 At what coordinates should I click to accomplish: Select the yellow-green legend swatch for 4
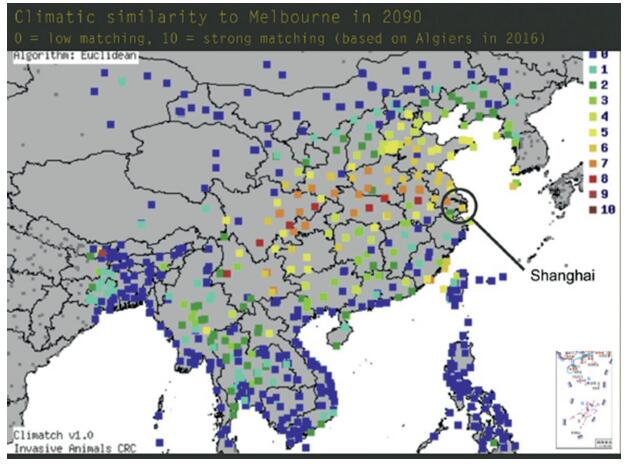click(x=591, y=117)
